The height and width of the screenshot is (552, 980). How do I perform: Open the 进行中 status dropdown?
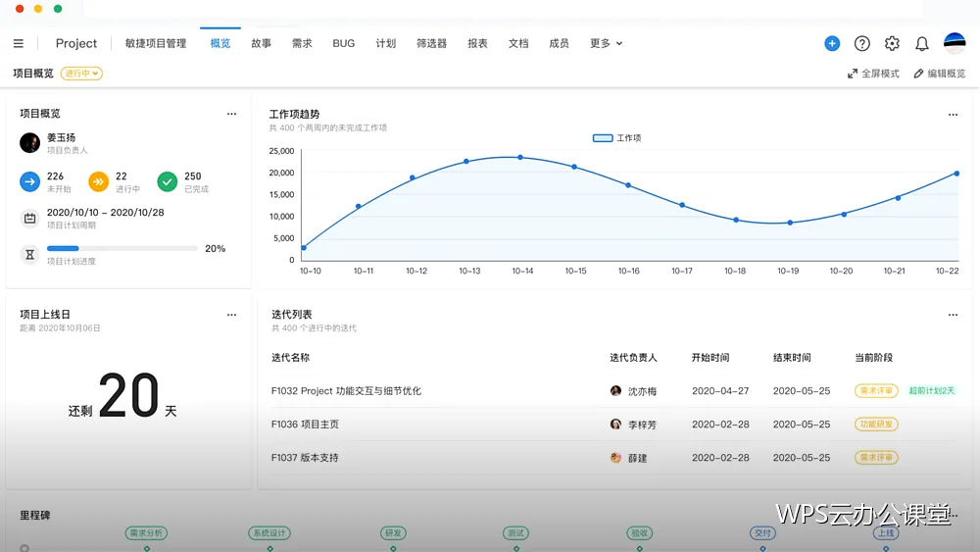pyautogui.click(x=81, y=74)
